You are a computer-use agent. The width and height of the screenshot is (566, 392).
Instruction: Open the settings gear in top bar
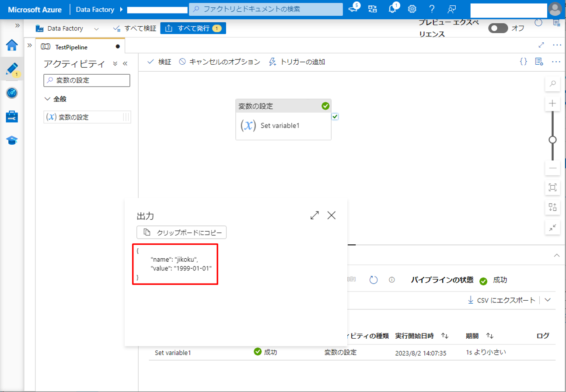pyautogui.click(x=412, y=9)
